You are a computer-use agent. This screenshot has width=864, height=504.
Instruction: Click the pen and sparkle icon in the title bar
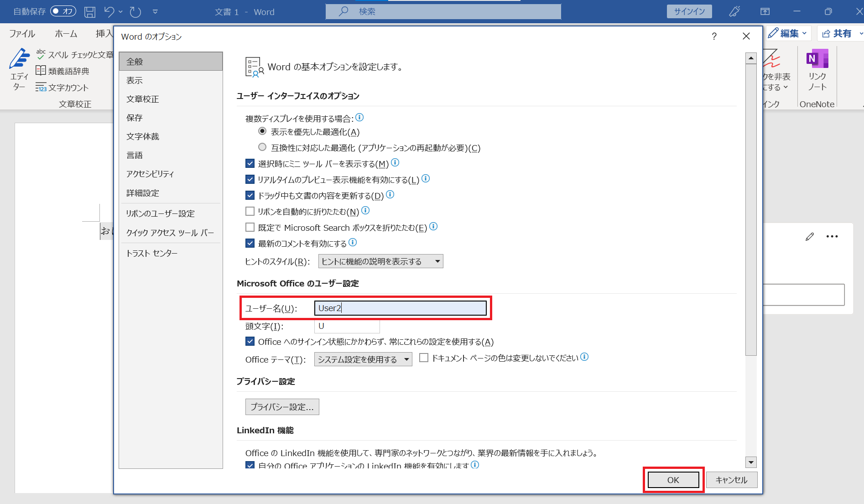click(x=734, y=11)
